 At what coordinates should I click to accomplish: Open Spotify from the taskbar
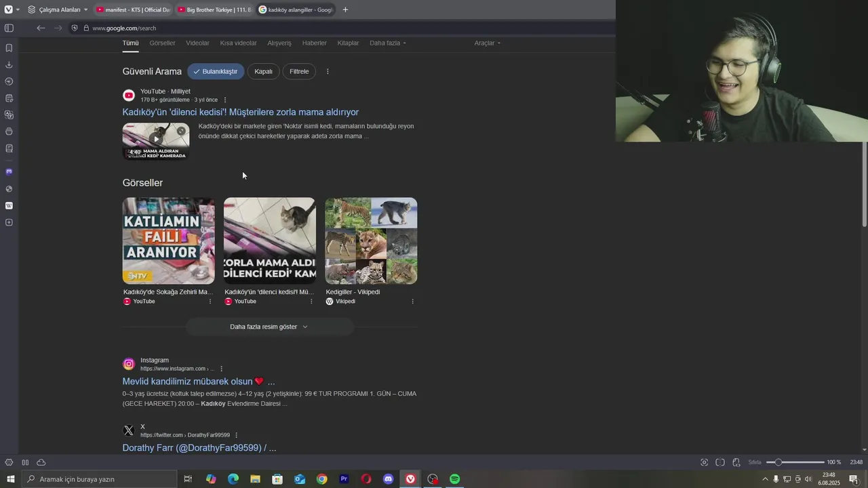click(x=454, y=479)
